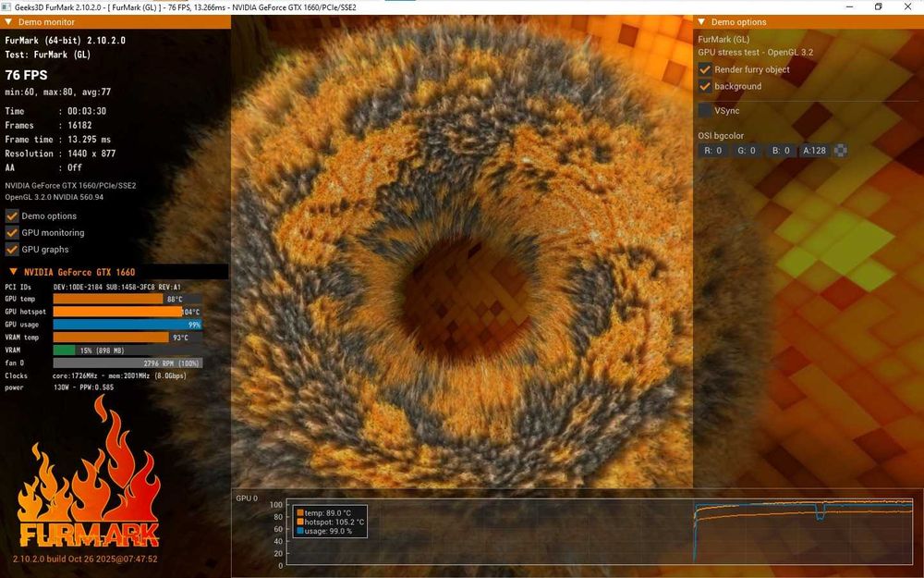Click the GPU monitoring graph plot area
Viewport: 924px width, 578px height.
[x=600, y=532]
